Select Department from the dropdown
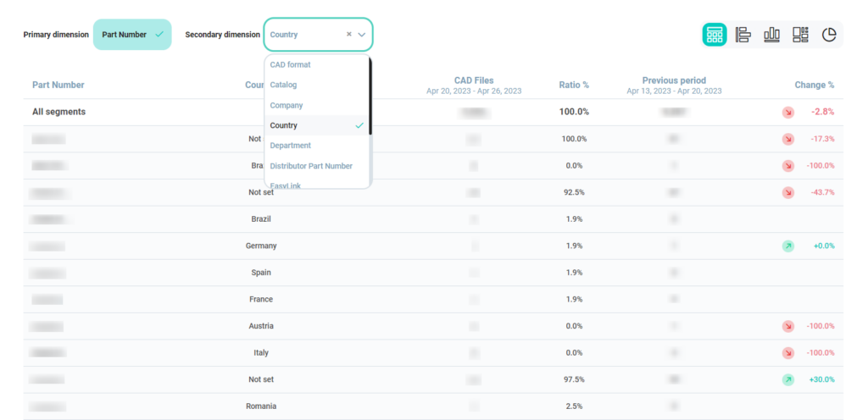 290,146
